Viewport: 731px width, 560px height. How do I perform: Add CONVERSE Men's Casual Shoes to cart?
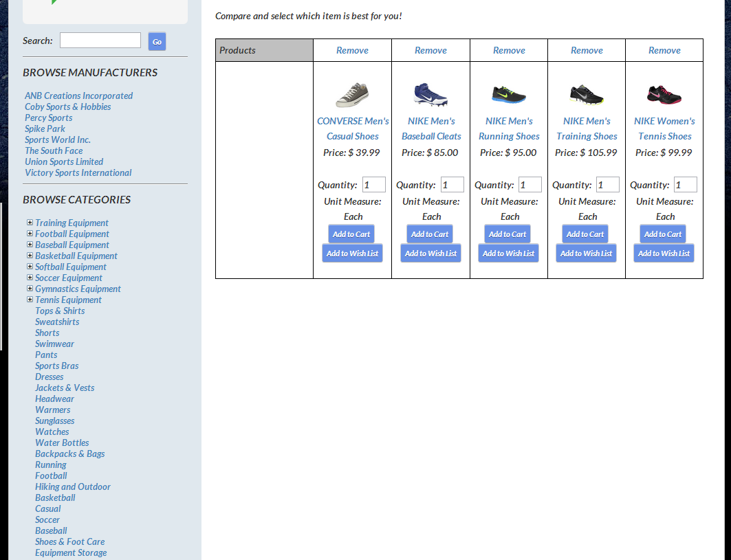[x=351, y=234]
